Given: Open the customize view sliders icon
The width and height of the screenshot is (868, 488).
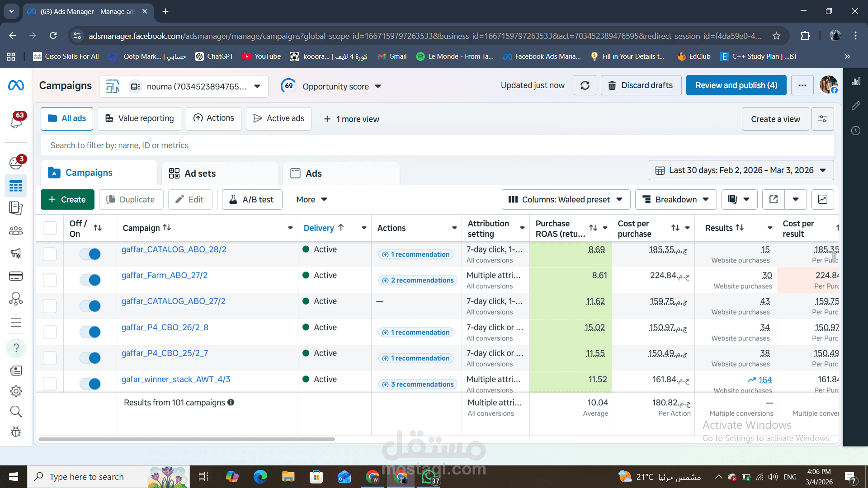Looking at the screenshot, I should 822,119.
